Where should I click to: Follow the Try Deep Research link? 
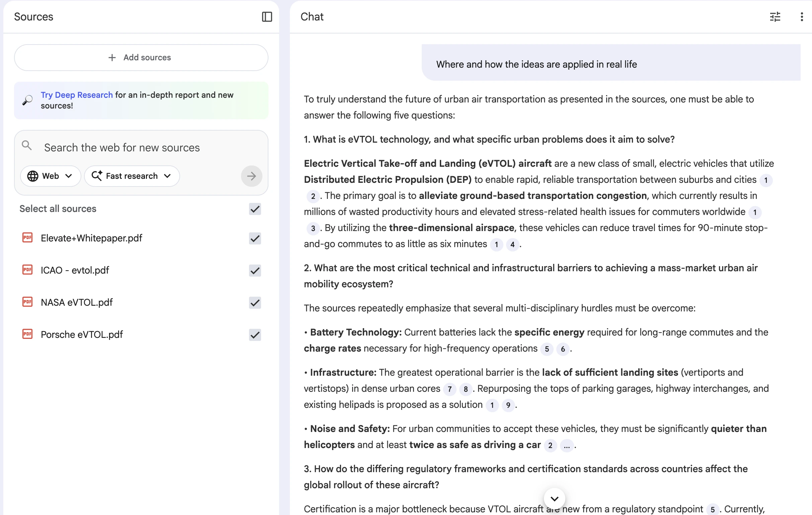click(77, 95)
